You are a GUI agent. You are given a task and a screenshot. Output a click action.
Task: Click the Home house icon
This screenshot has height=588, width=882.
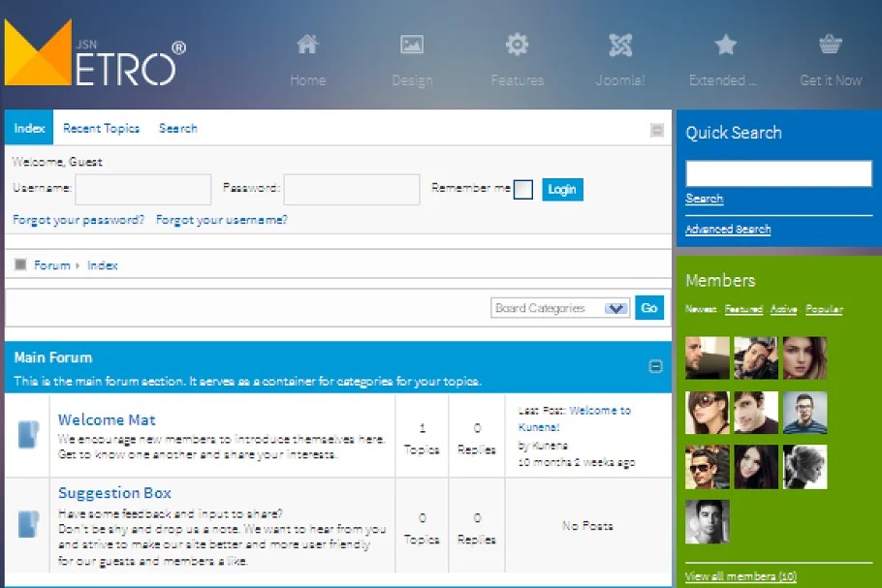tap(307, 45)
